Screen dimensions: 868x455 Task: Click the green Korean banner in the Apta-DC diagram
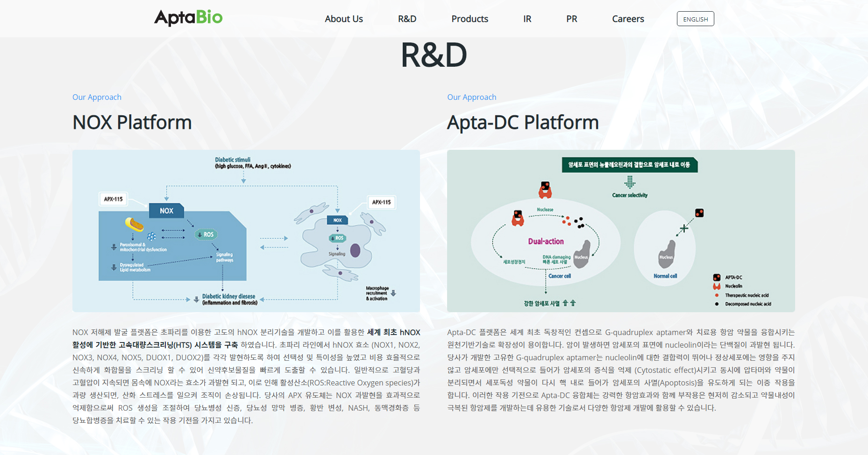coord(629,165)
